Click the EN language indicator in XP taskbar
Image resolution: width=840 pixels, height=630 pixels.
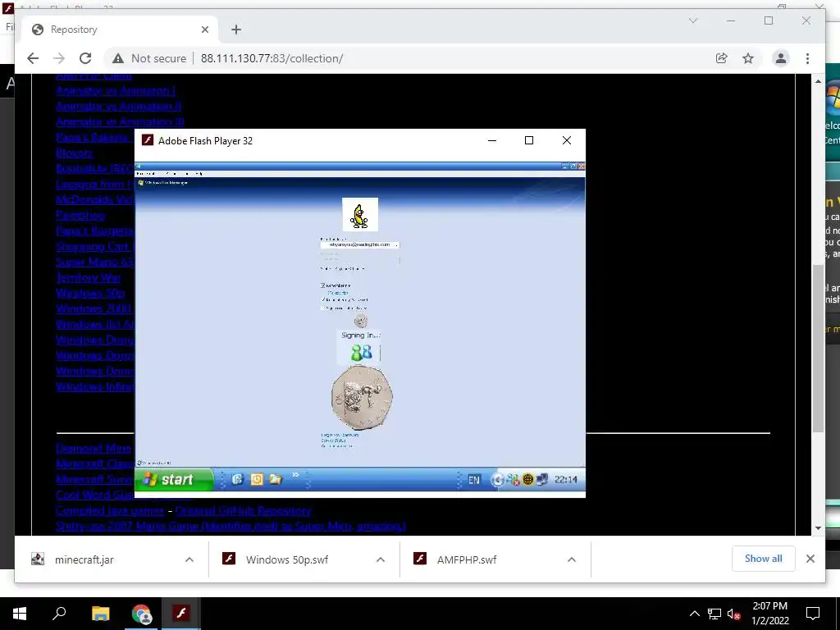(473, 480)
